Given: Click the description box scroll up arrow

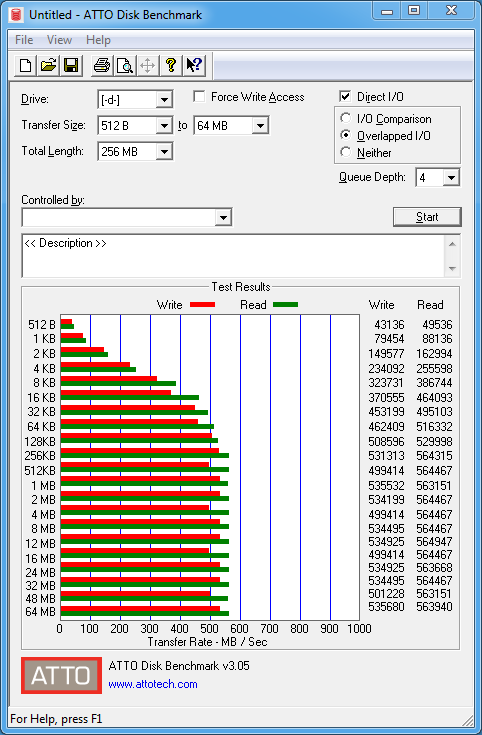Looking at the screenshot, I should point(452,244).
